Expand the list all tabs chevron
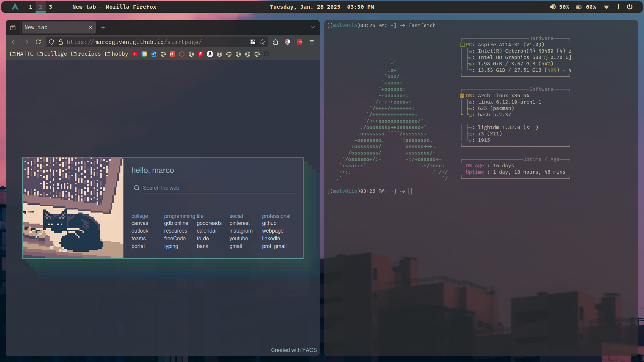This screenshot has width=644, height=362. point(313,27)
